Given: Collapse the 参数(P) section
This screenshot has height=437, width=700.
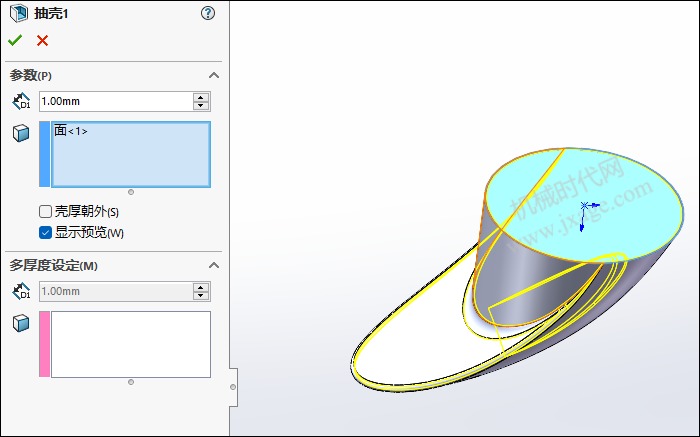Looking at the screenshot, I should pyautogui.click(x=214, y=75).
